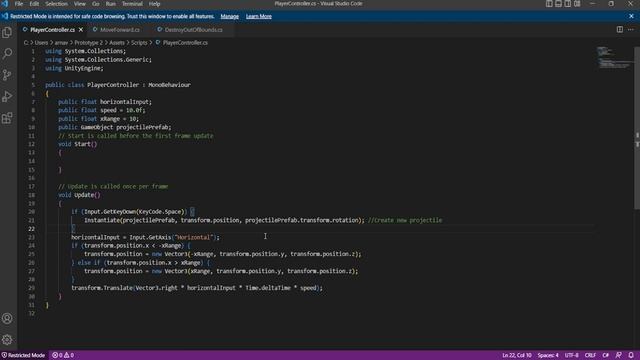Image resolution: width=640 pixels, height=360 pixels.
Task: Click the C# language mode selector
Action: click(x=606, y=355)
